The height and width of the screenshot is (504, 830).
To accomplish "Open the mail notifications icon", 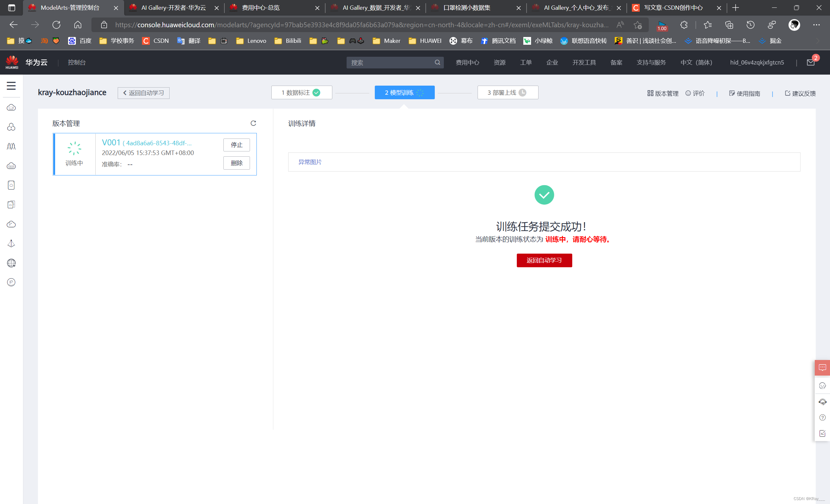I will 811,62.
